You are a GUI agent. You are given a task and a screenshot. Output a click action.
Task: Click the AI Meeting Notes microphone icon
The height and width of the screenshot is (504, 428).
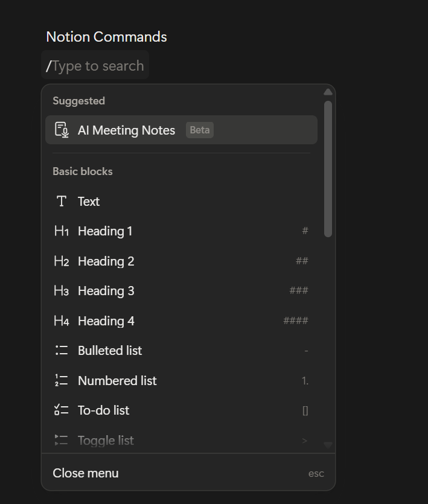coord(62,130)
